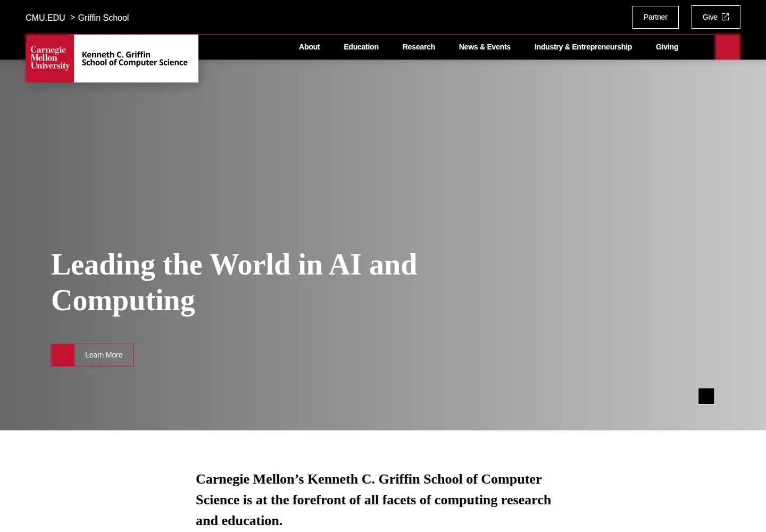Viewport: 766px width, 532px height.
Task: Click the Partner button
Action: tap(655, 17)
